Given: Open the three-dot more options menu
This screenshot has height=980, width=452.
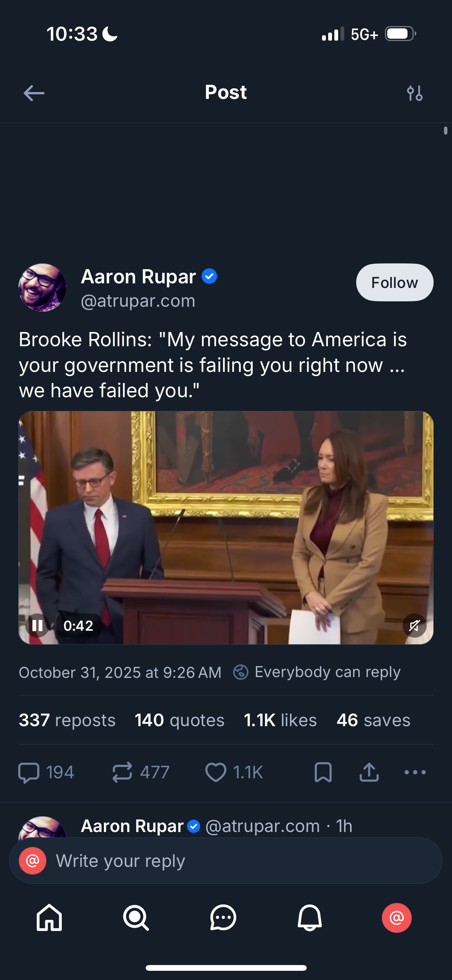Looking at the screenshot, I should [x=415, y=772].
